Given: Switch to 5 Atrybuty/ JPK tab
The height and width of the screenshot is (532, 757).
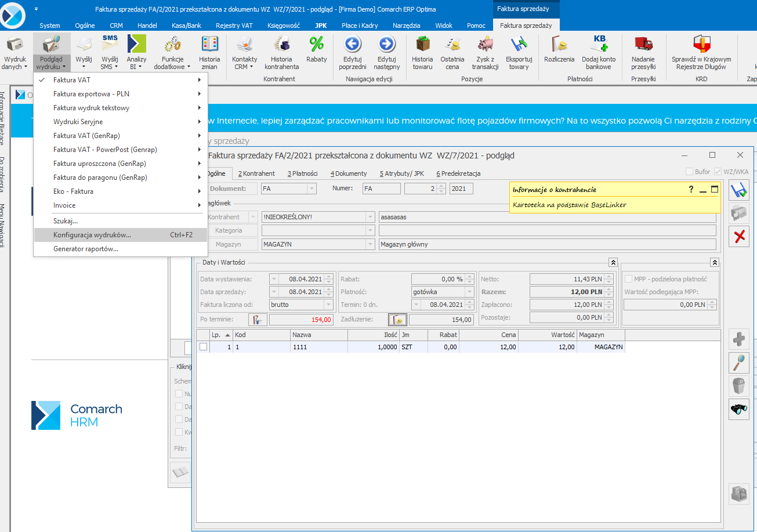Looking at the screenshot, I should click(x=401, y=173).
